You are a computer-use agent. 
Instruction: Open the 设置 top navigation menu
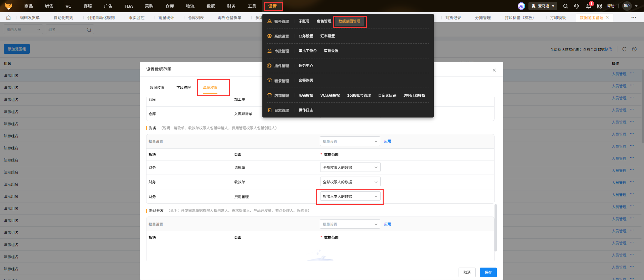[x=272, y=6]
